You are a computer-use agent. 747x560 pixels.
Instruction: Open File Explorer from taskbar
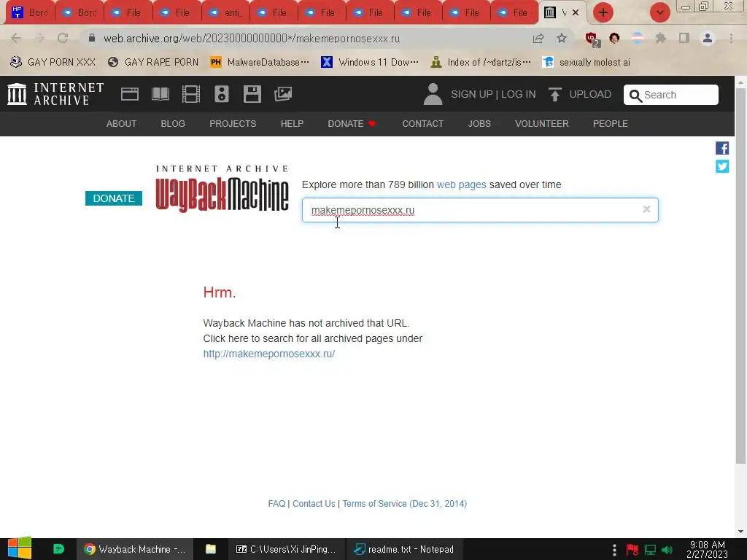tap(211, 549)
